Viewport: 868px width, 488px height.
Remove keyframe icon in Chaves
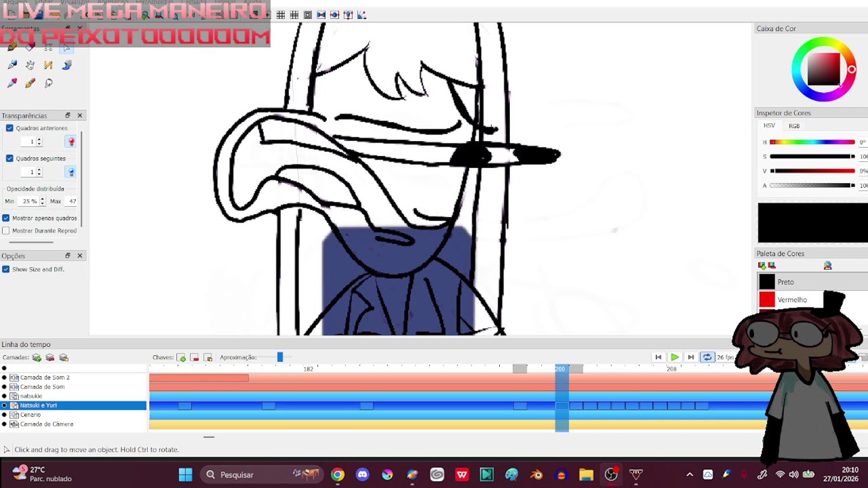coord(195,357)
